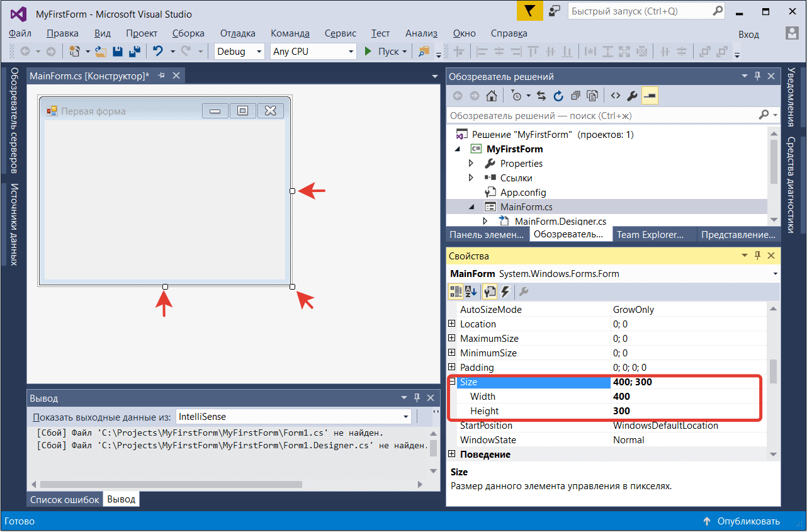Show Properties page in Properties panel
Image resolution: width=807 pixels, height=532 pixels.
click(489, 291)
